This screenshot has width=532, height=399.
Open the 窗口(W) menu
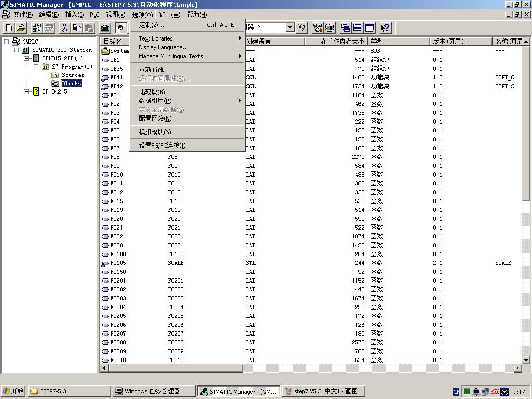pos(169,15)
